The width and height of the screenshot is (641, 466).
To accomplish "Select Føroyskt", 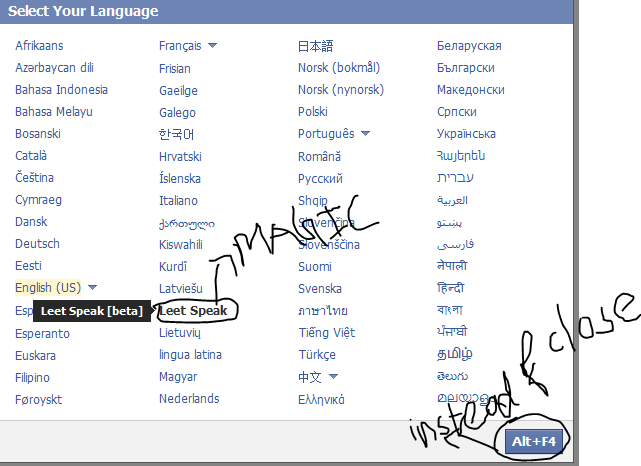I will pyautogui.click(x=39, y=400).
